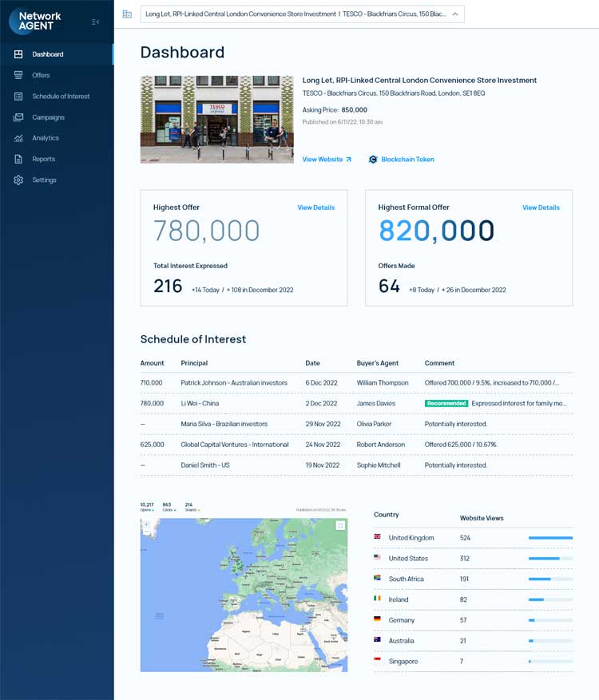View Details for the Highest Formal Offer
Screen dimensions: 599x700
541,208
